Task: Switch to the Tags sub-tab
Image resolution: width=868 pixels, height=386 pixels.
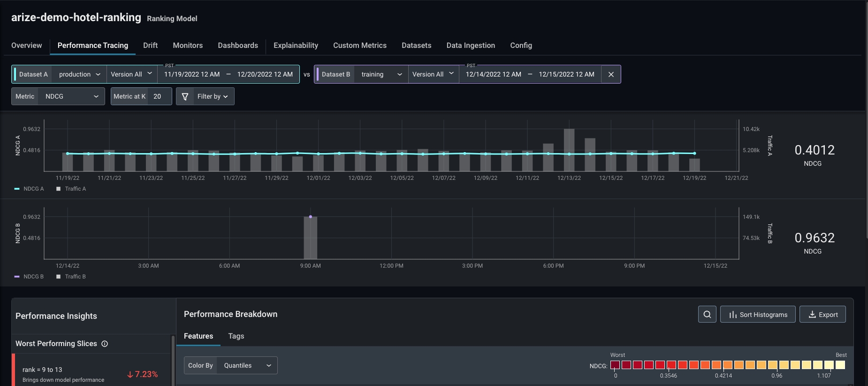Action: pyautogui.click(x=236, y=336)
